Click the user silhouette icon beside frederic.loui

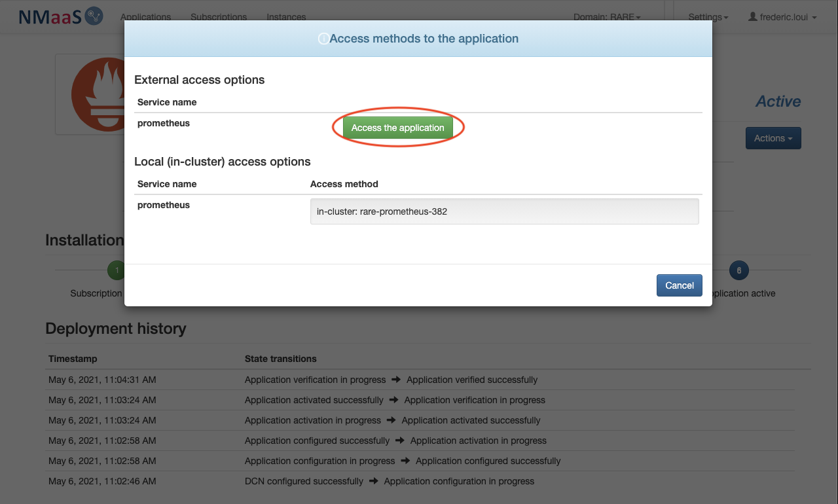click(752, 16)
